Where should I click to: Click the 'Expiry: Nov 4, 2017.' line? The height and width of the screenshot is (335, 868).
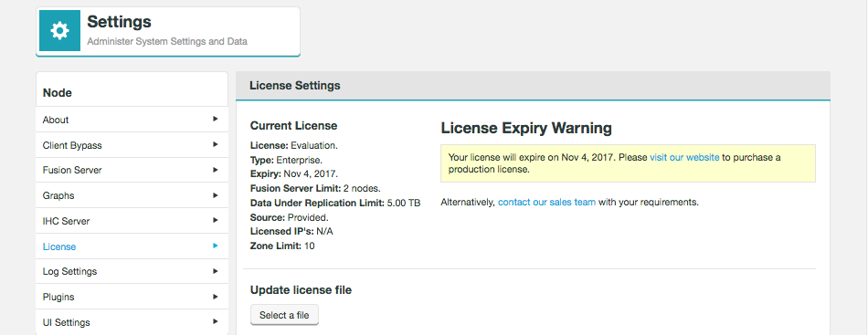coord(295,174)
